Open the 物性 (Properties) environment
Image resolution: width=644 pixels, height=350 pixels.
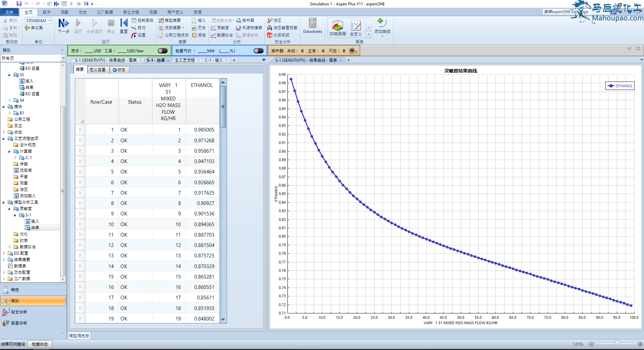[33, 290]
